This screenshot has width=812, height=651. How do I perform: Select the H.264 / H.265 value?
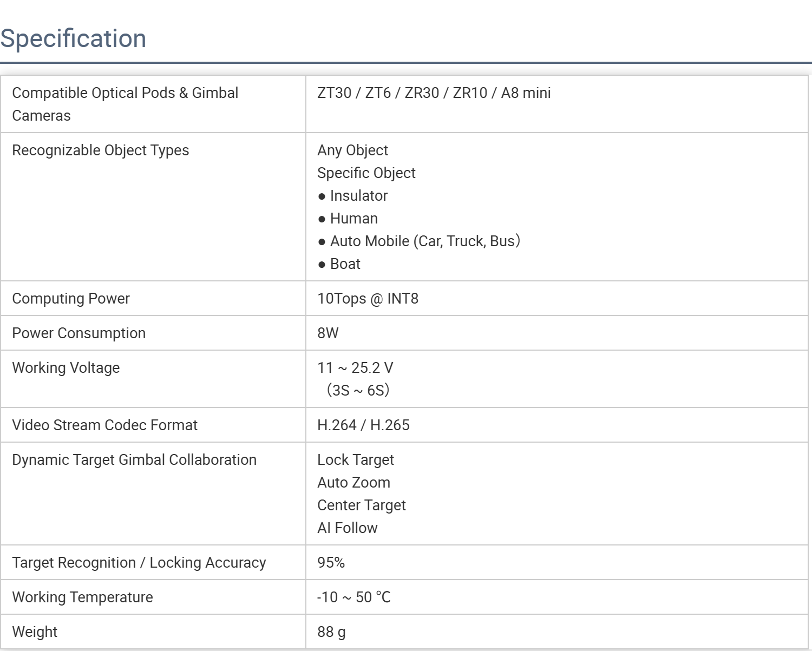363,425
